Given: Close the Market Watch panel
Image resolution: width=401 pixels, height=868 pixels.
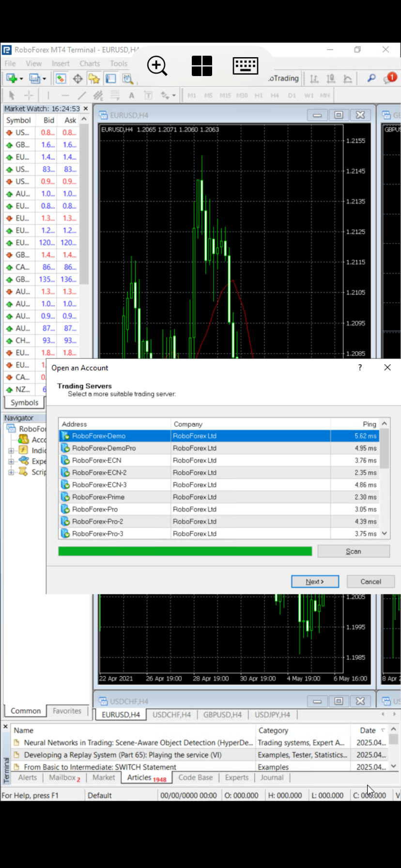Looking at the screenshot, I should coord(86,108).
